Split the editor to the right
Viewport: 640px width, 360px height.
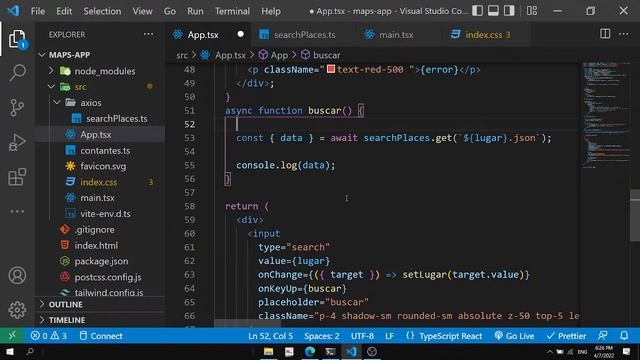pyautogui.click(x=605, y=34)
